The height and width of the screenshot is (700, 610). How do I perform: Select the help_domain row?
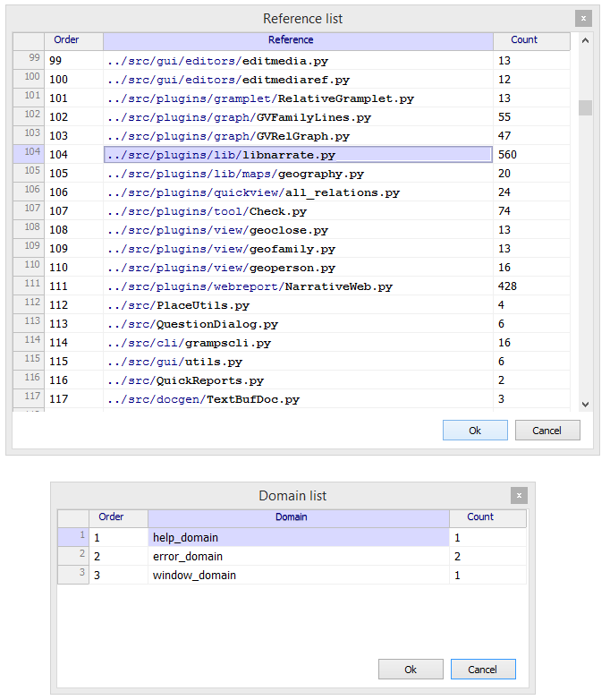(299, 537)
